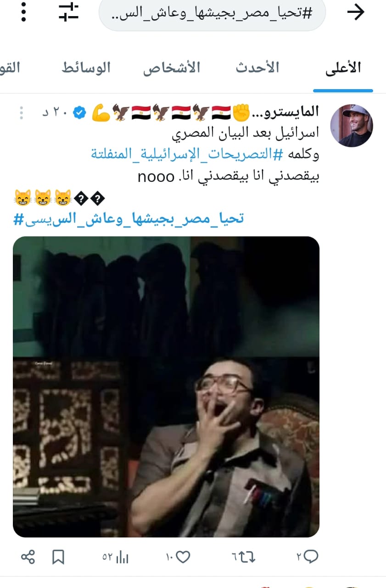
Task: Open the الأشخاص tab
Action: click(172, 68)
